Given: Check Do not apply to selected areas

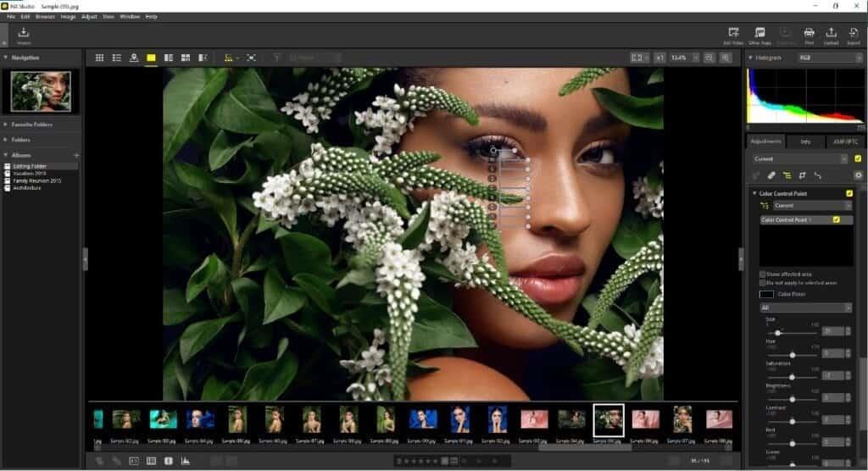Looking at the screenshot, I should (x=761, y=283).
